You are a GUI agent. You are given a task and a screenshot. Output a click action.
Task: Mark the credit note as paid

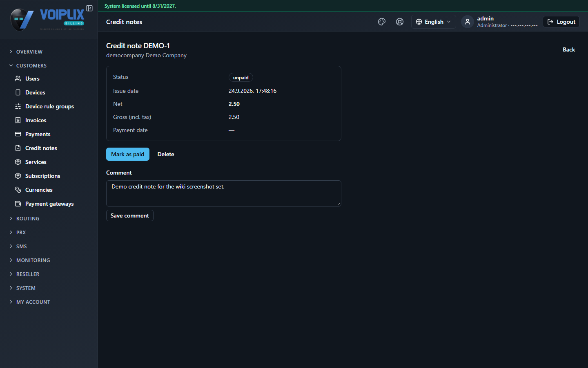pos(128,154)
